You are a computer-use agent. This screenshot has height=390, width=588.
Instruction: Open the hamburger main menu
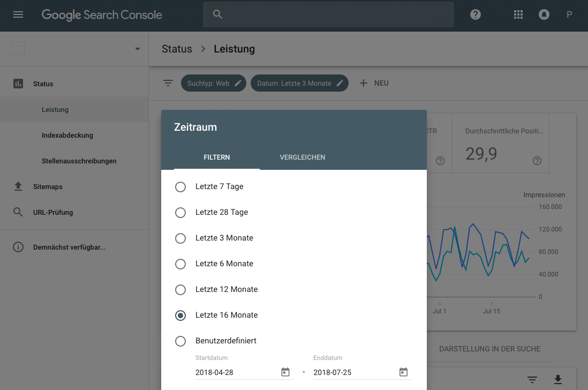tap(18, 14)
